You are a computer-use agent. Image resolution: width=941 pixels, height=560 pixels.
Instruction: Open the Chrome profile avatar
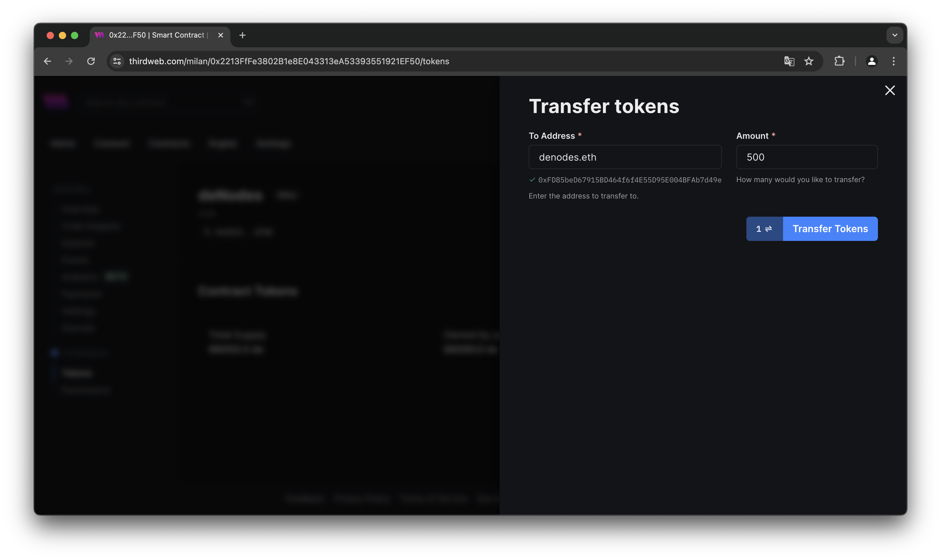coord(872,61)
